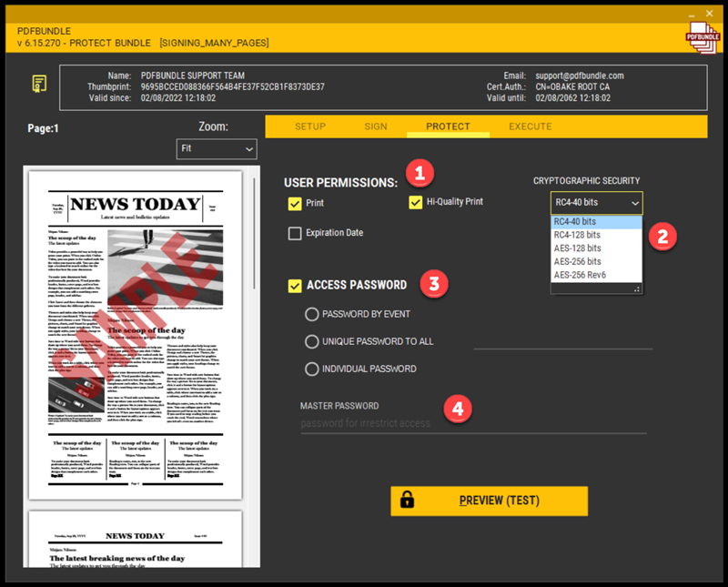Click the Valid since date value
Screen dimensions: 728x587
178,98
